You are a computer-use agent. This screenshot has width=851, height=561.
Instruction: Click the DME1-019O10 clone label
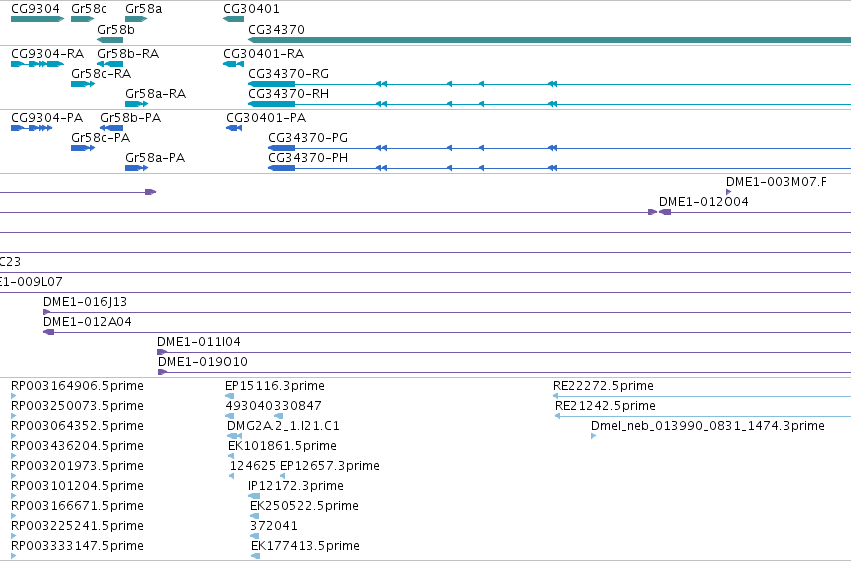(x=202, y=362)
